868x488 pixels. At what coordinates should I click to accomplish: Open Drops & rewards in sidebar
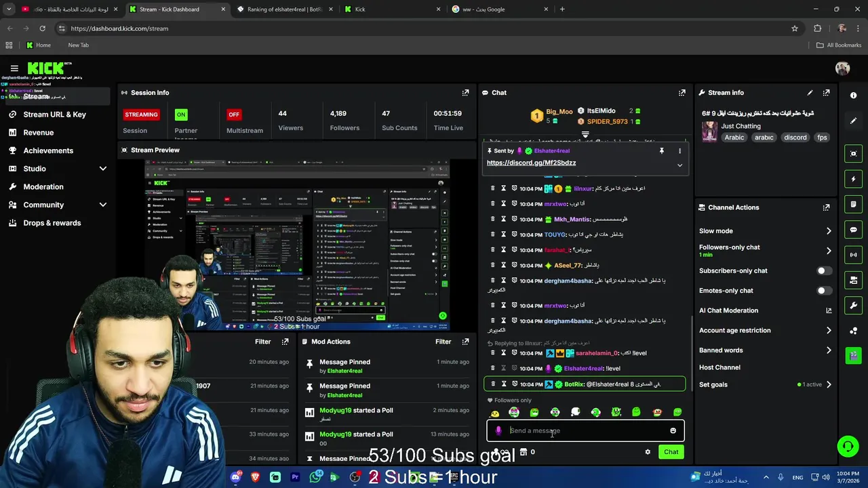pyautogui.click(x=52, y=223)
